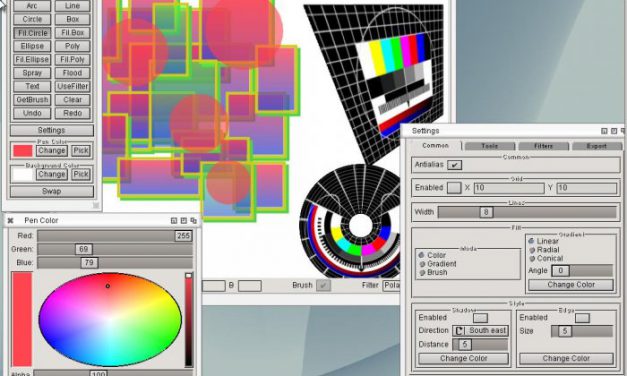Click the Red slider in Pen Color
627x376 pixels.
coord(115,236)
